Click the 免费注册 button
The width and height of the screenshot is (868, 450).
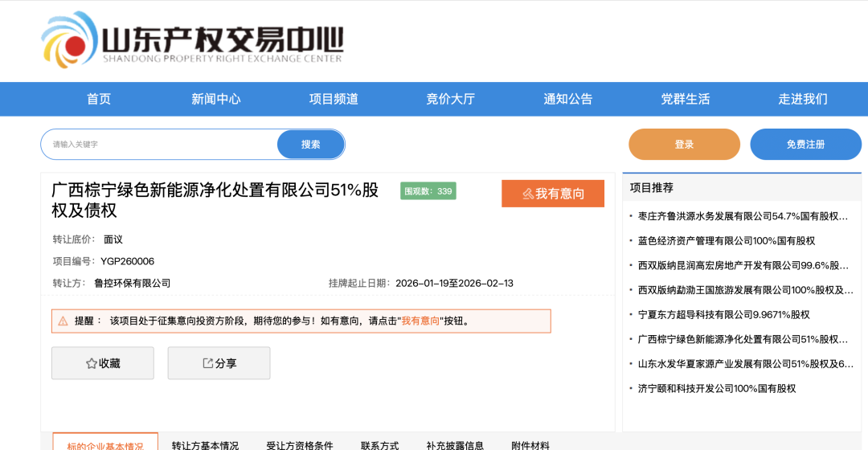pos(806,145)
